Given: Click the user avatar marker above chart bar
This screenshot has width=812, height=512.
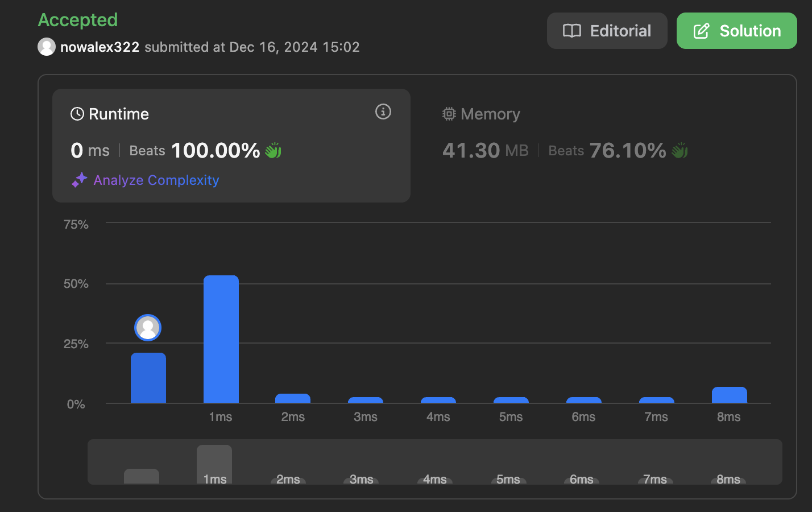Looking at the screenshot, I should pos(148,328).
